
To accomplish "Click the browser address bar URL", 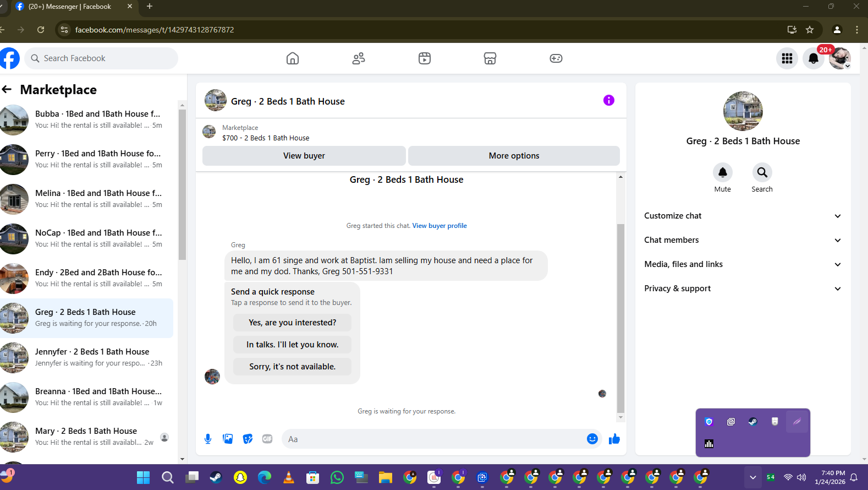I will point(155,30).
